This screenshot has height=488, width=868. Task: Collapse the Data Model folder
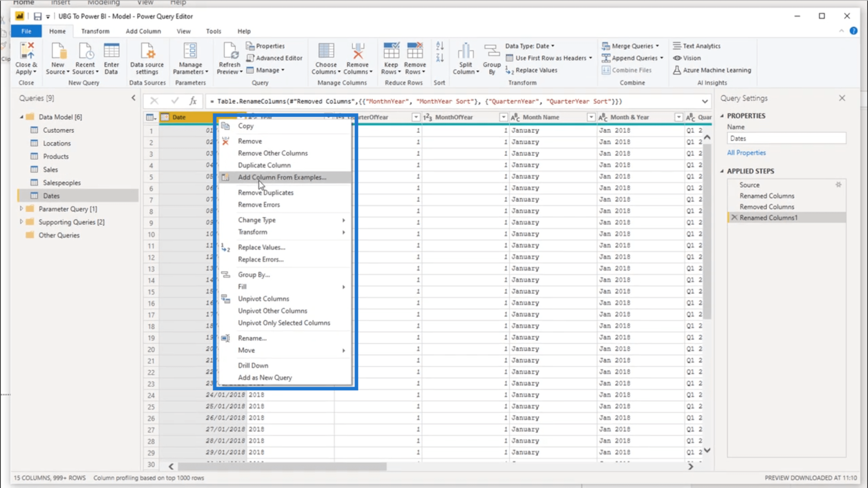click(x=21, y=117)
